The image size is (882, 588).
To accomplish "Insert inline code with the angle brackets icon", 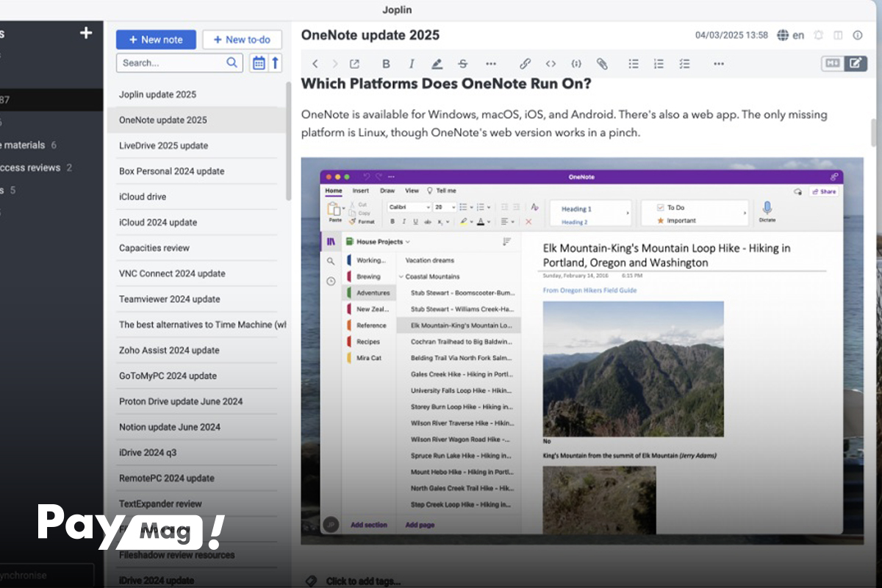I will pyautogui.click(x=551, y=64).
